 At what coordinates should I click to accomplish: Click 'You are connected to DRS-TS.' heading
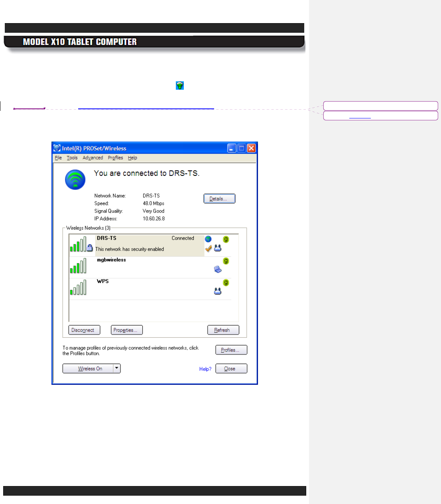click(147, 173)
